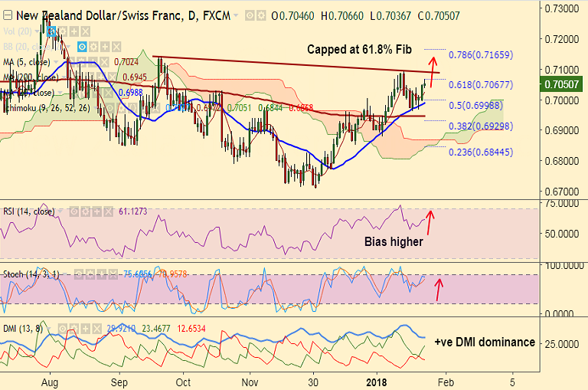Click Fib level label 0.382(0.69298)

click(481, 126)
